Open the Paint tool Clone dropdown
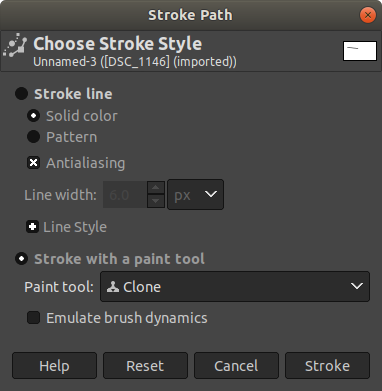 point(235,286)
